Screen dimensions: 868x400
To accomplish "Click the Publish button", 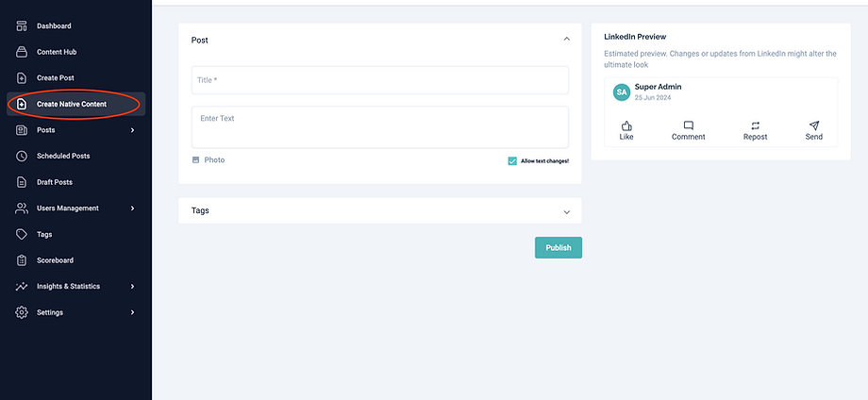I will 558,248.
